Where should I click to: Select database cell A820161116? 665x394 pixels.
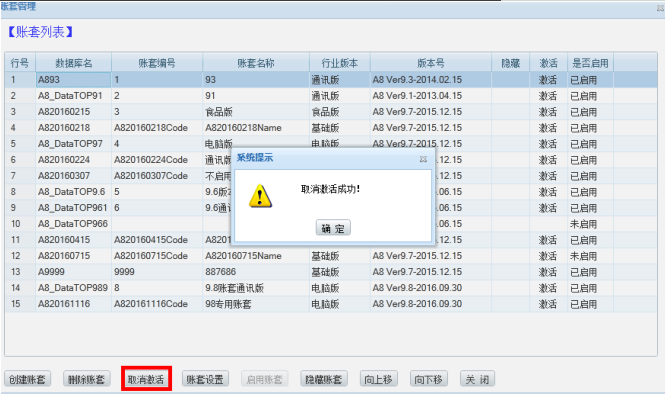(x=73, y=304)
